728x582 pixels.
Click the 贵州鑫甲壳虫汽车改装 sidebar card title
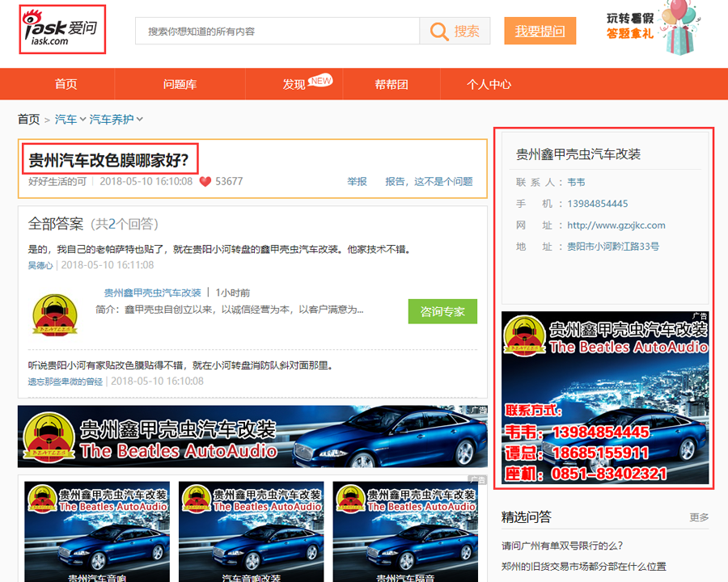[x=578, y=154]
